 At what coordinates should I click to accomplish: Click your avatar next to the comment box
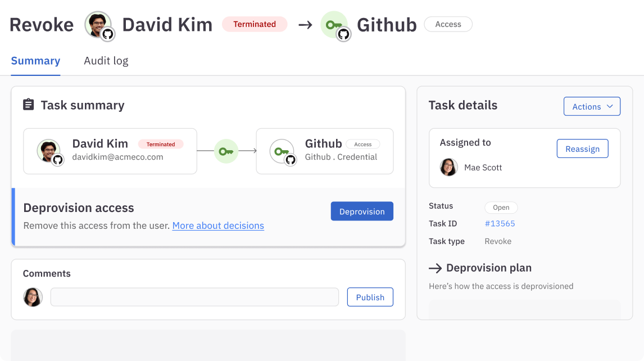[33, 296]
